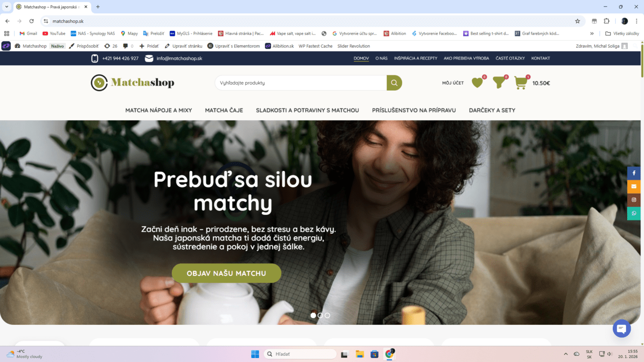644x362 pixels.
Task: Show hidden system tray icons
Action: coord(566,354)
